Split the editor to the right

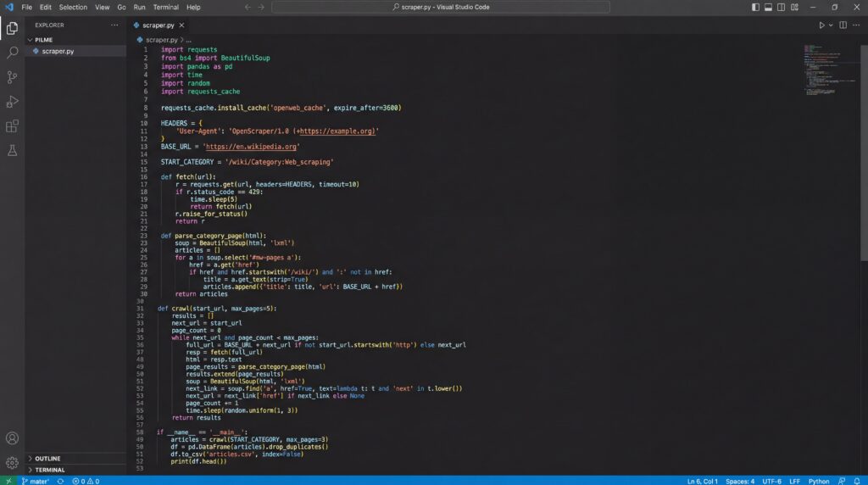coord(843,25)
